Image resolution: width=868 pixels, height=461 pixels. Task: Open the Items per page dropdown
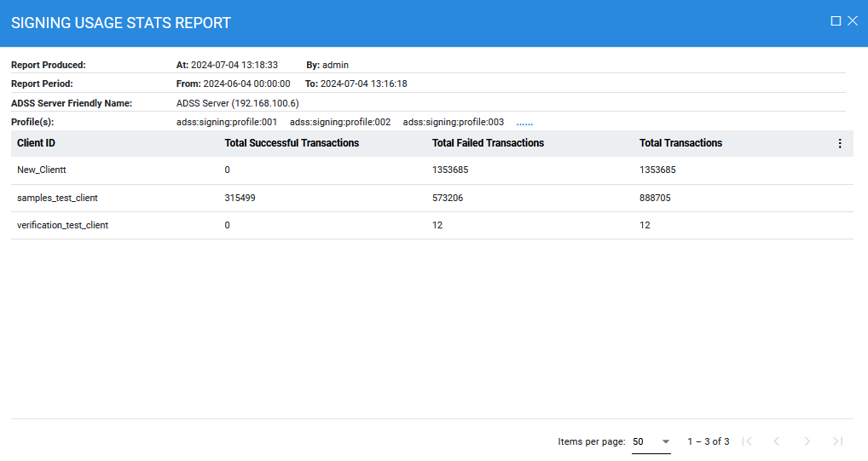[x=651, y=441]
